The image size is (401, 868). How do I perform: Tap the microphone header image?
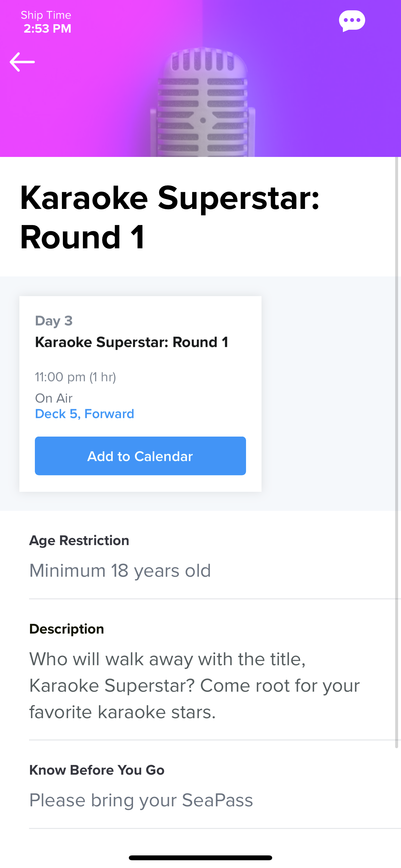click(202, 101)
